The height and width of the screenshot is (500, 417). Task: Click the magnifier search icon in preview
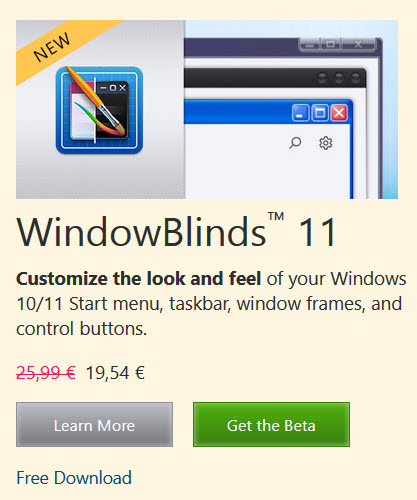click(295, 143)
